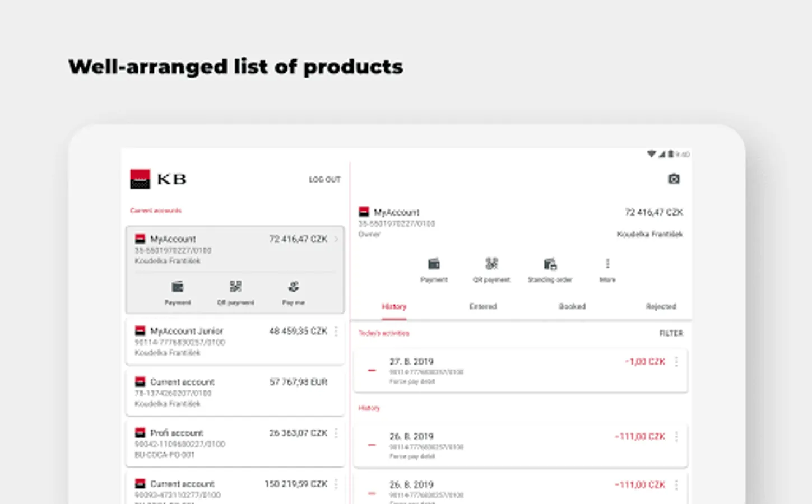Tap the Pay me icon

pyautogui.click(x=294, y=287)
